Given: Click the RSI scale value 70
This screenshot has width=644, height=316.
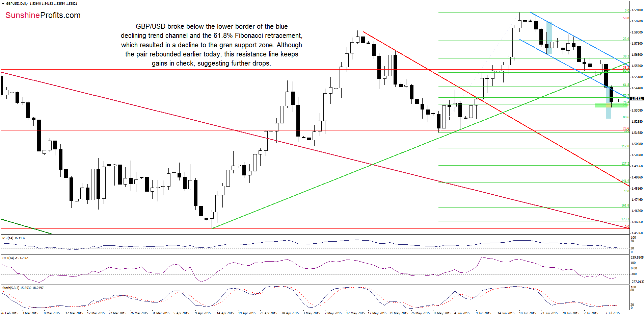Looking at the screenshot, I should pos(633,241).
